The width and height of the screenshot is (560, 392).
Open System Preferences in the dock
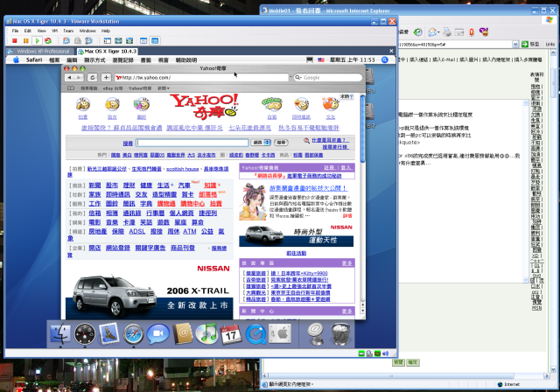(280, 333)
